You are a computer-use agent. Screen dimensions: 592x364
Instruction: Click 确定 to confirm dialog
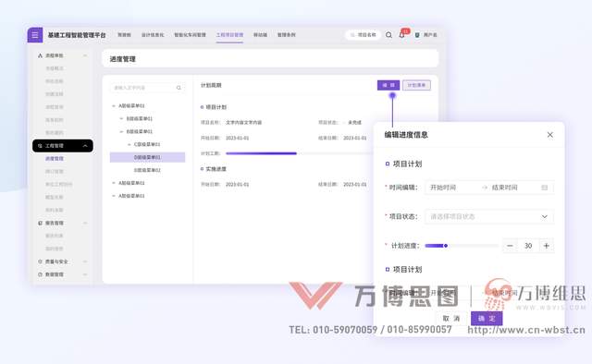point(487,319)
